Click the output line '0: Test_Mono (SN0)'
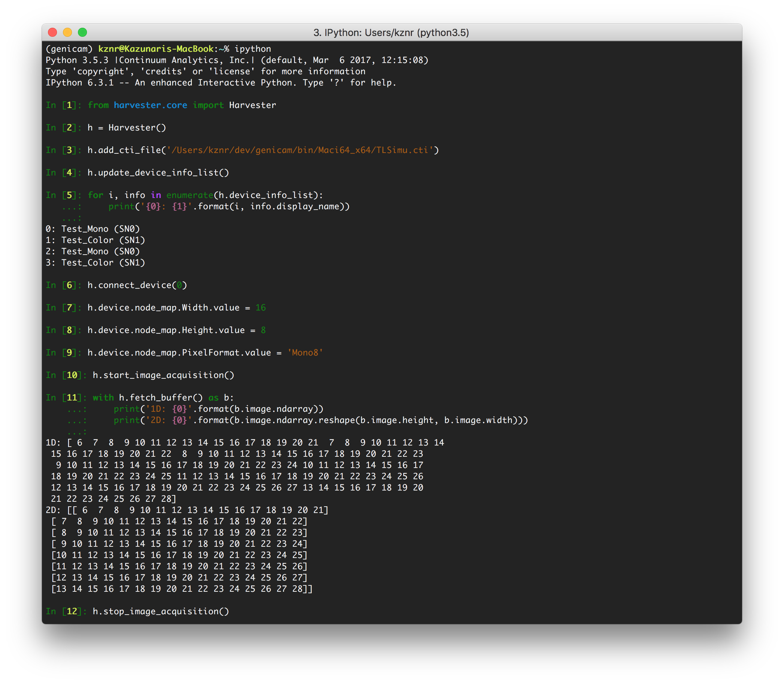784x684 pixels. (93, 229)
